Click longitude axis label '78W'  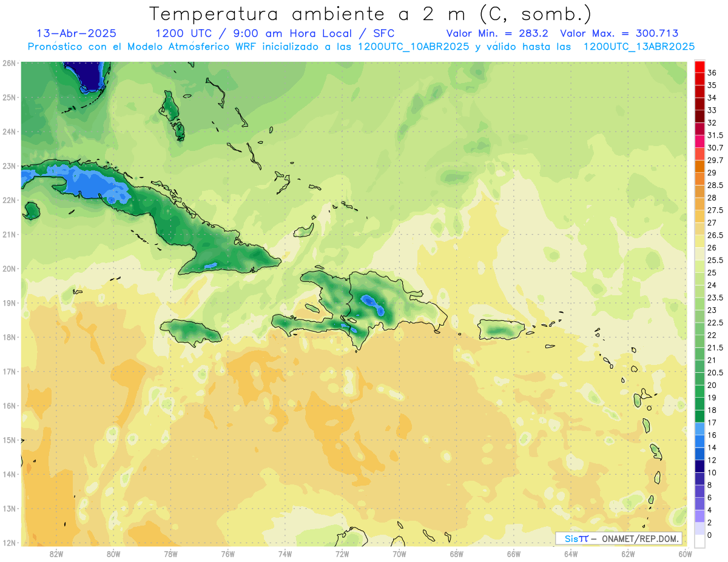(170, 554)
